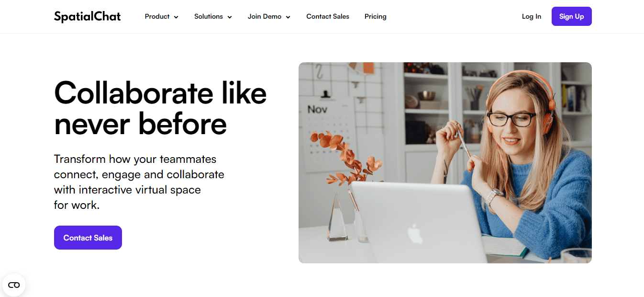Image resolution: width=644 pixels, height=297 pixels.
Task: Click the hero photo of woman with headphones
Action: (445, 163)
